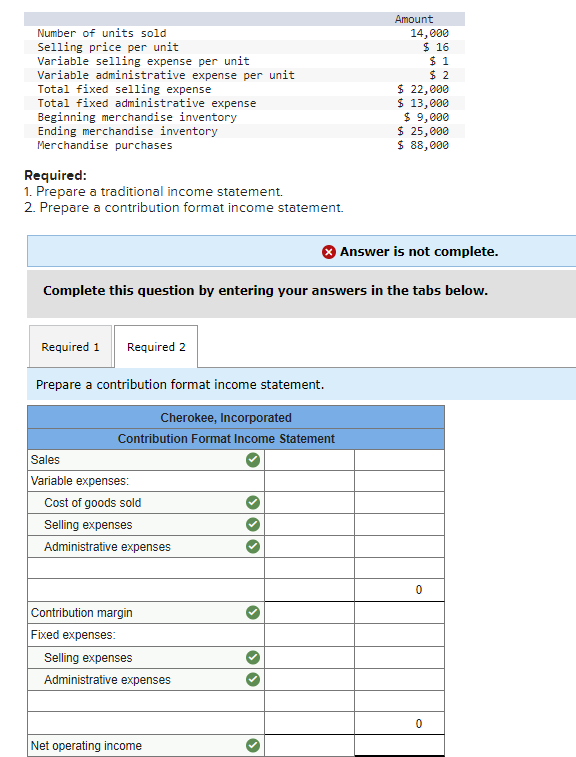Click the Sales amount field in last column

(399, 460)
